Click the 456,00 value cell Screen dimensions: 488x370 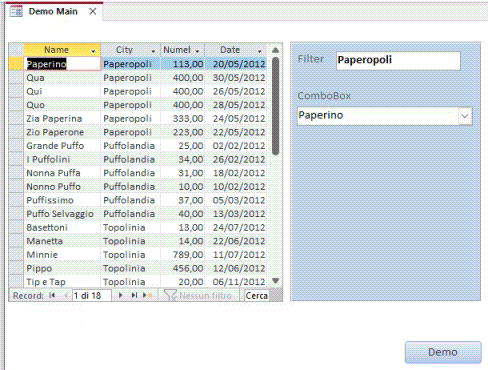tap(182, 268)
